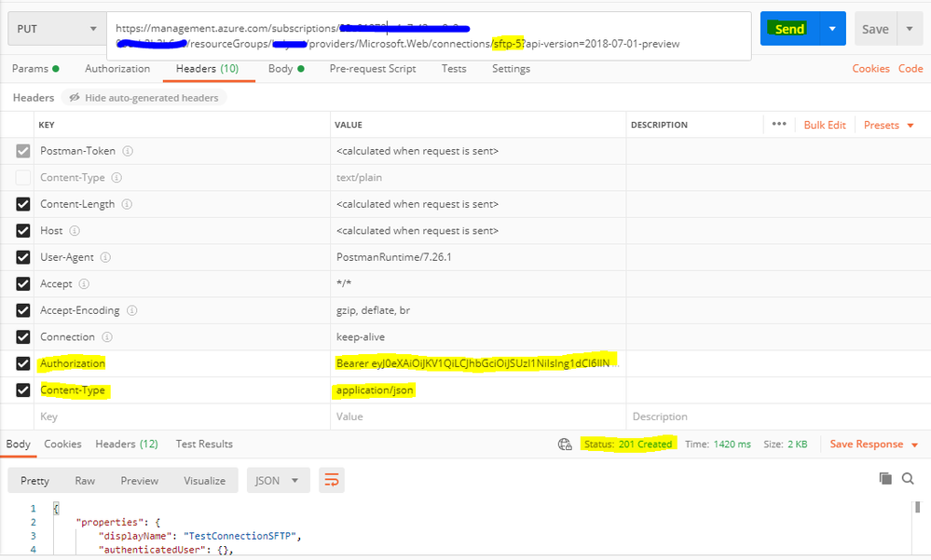
Task: Click the PostmanRuntime/7.26.1 value
Action: tap(394, 257)
